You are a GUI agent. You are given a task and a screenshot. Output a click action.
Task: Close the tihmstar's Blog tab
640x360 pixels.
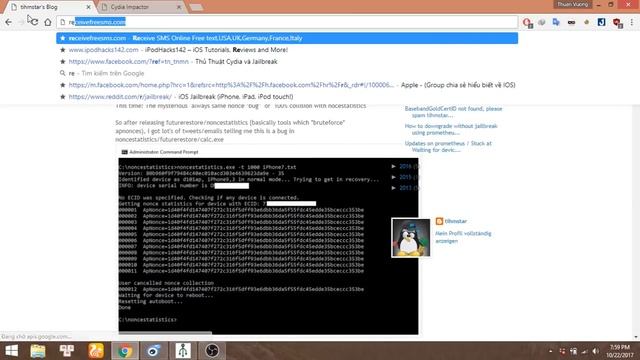(x=89, y=7)
